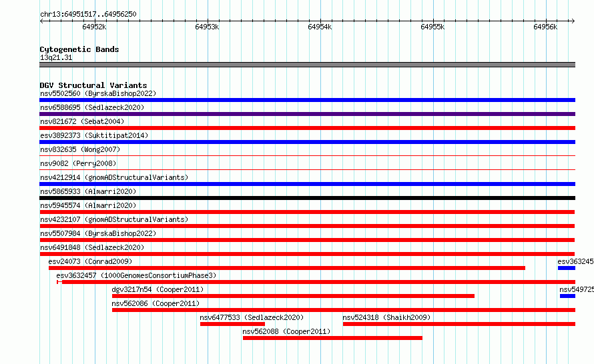Select the red nsv562088 variant bar
594x364 pixels.
point(332,338)
